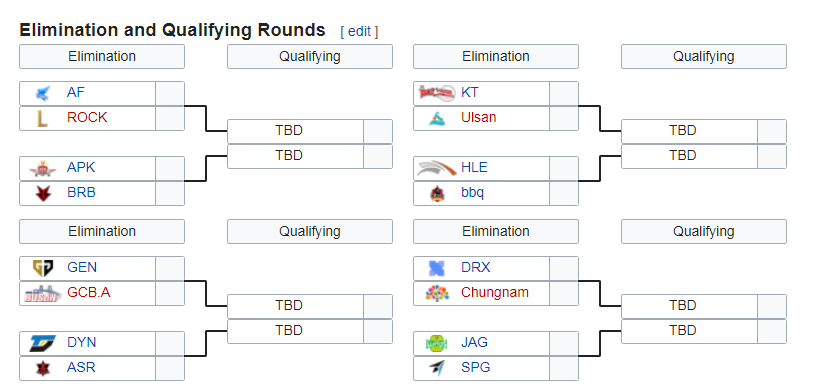Screen dimensions: 815x391
Task: Click the APK team logo icon
Action: click(43, 168)
